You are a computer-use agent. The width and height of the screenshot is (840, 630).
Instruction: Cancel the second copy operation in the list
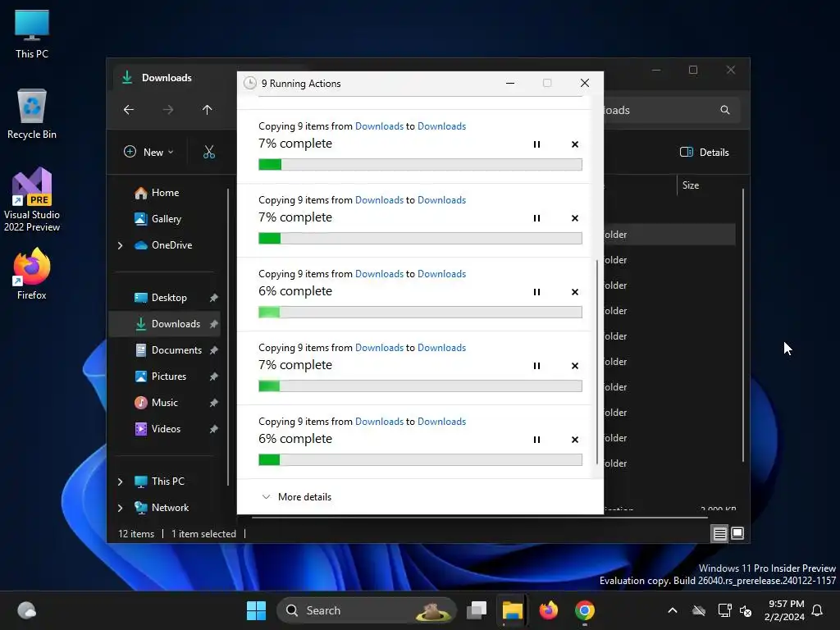click(575, 218)
